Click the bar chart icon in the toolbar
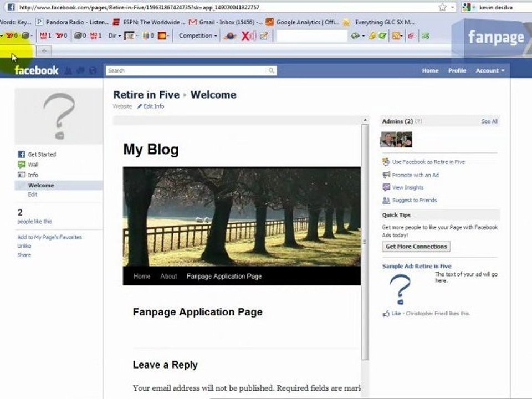532x399 pixels. [146, 35]
